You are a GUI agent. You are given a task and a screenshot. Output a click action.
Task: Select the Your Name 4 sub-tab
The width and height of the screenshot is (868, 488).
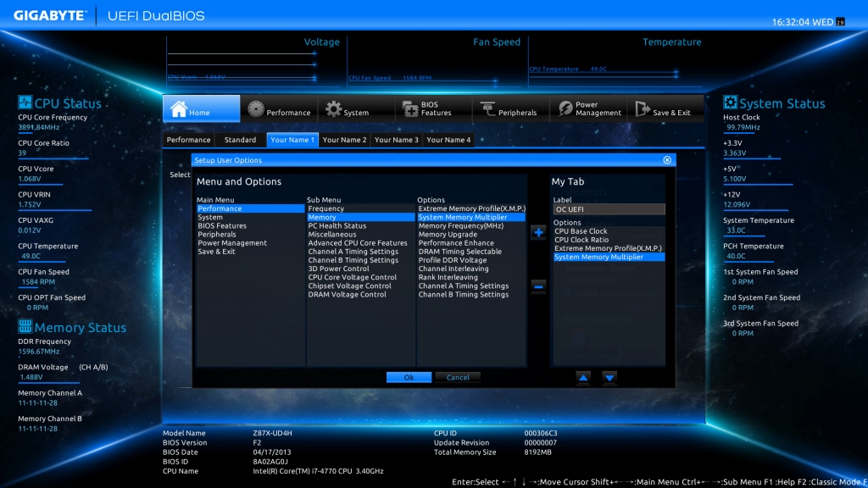coord(448,140)
